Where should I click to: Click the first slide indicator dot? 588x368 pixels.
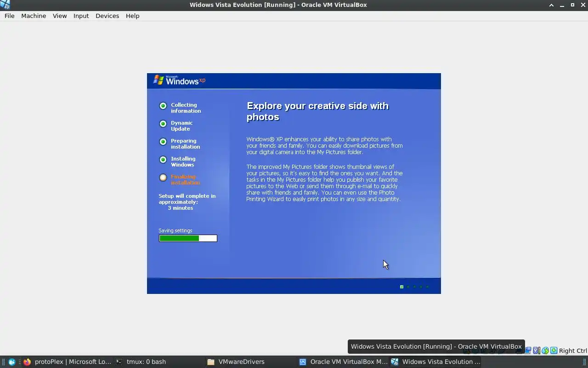point(401,287)
